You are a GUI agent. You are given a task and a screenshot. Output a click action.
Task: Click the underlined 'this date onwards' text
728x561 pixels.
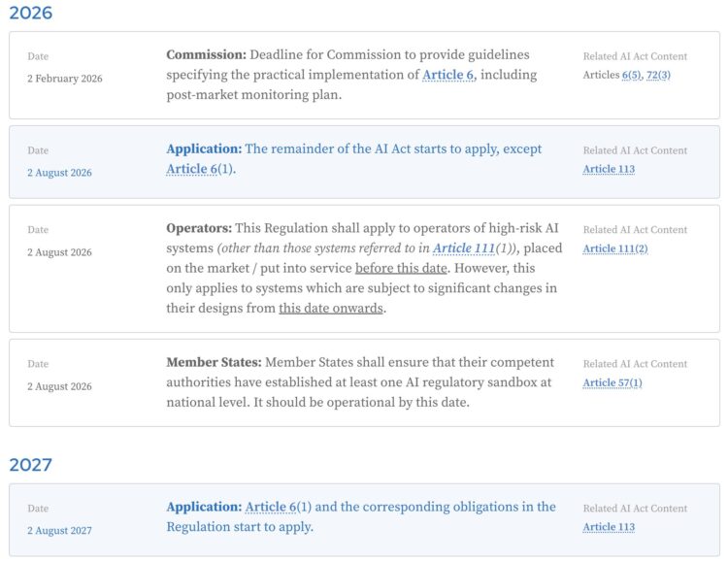(x=331, y=309)
